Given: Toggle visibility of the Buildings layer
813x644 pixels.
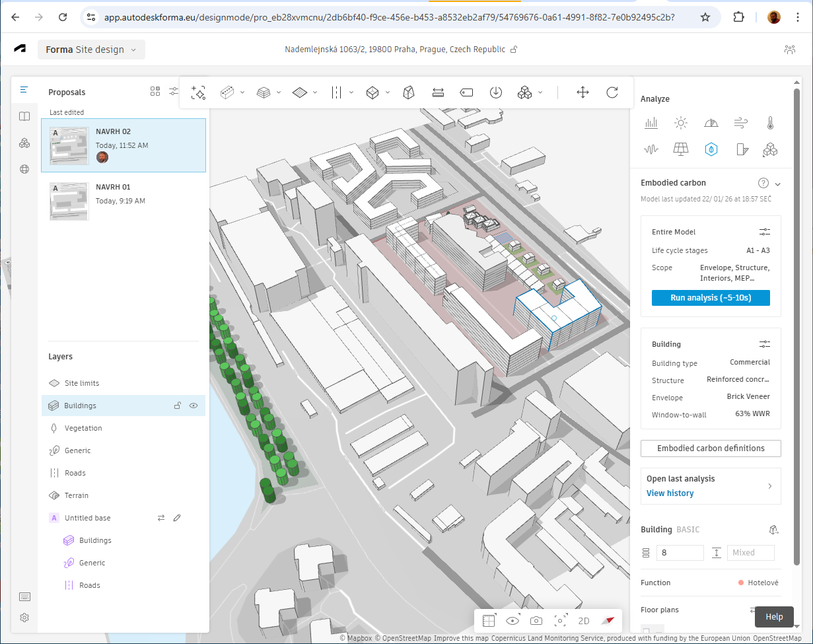Looking at the screenshot, I should point(194,406).
